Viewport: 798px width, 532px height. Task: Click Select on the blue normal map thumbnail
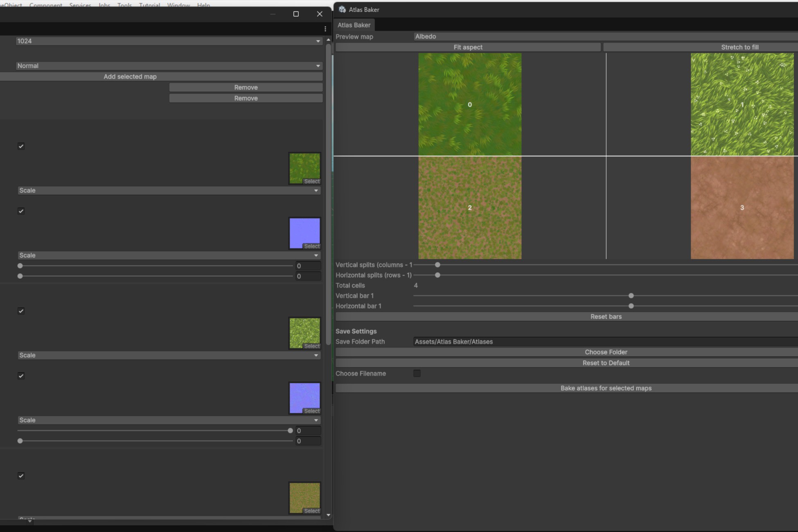click(x=312, y=246)
